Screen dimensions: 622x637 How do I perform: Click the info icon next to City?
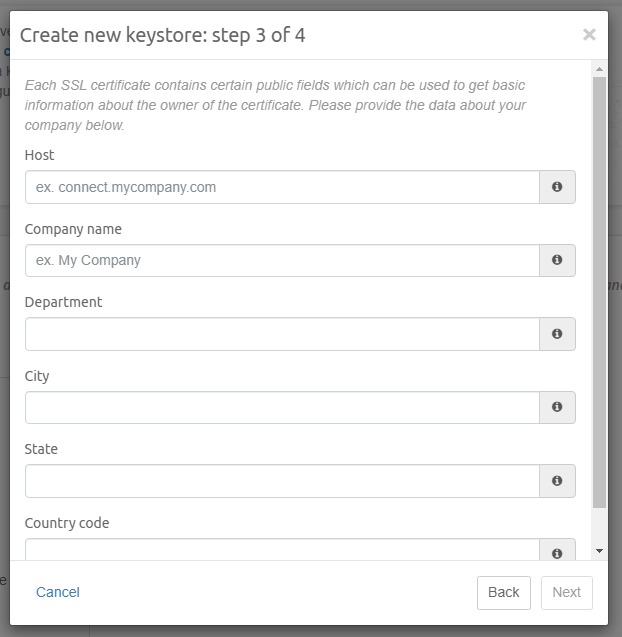click(557, 407)
